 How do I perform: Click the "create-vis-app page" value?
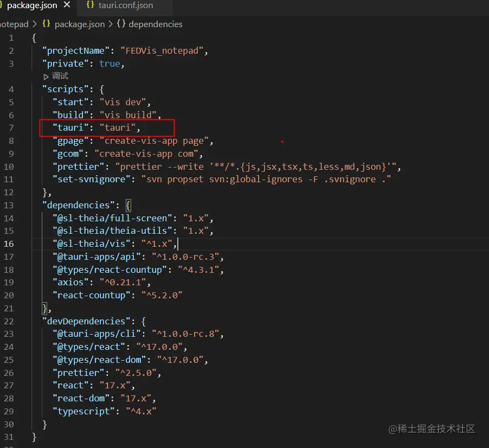click(x=154, y=141)
